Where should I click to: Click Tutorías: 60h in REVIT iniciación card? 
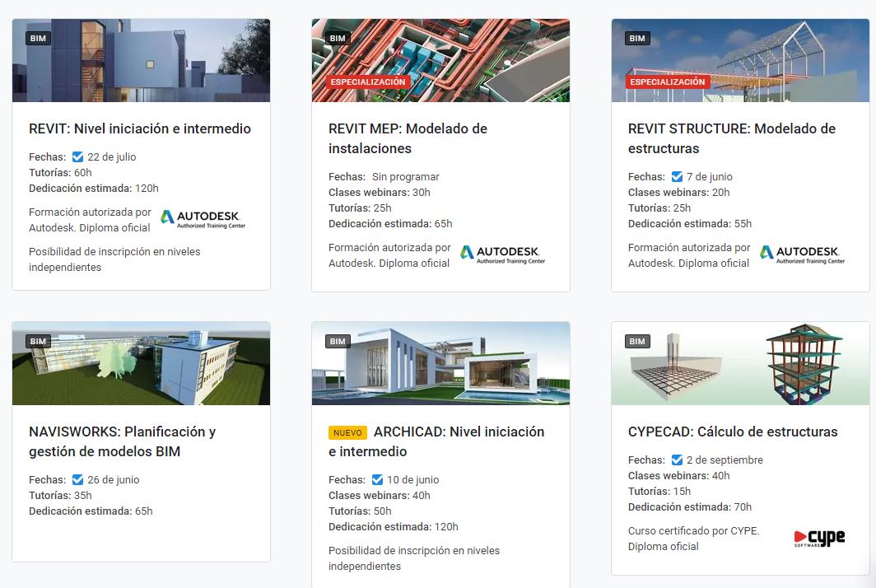(60, 173)
